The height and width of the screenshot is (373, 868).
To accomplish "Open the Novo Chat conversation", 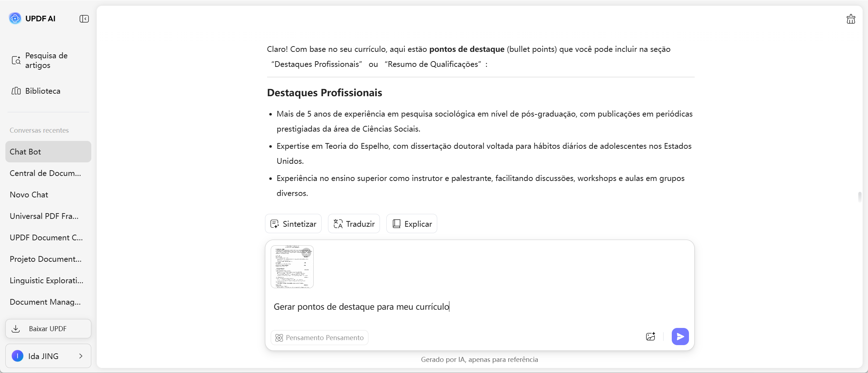I will pyautogui.click(x=29, y=195).
